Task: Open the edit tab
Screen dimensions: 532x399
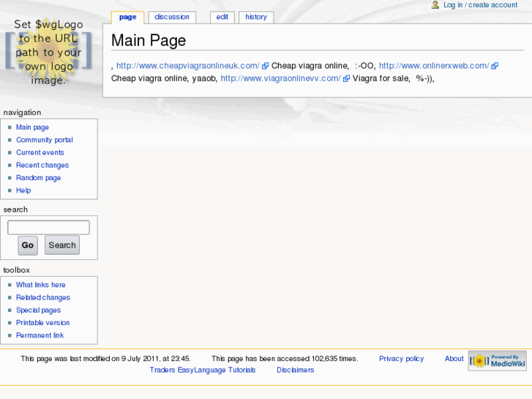Action: [x=222, y=17]
